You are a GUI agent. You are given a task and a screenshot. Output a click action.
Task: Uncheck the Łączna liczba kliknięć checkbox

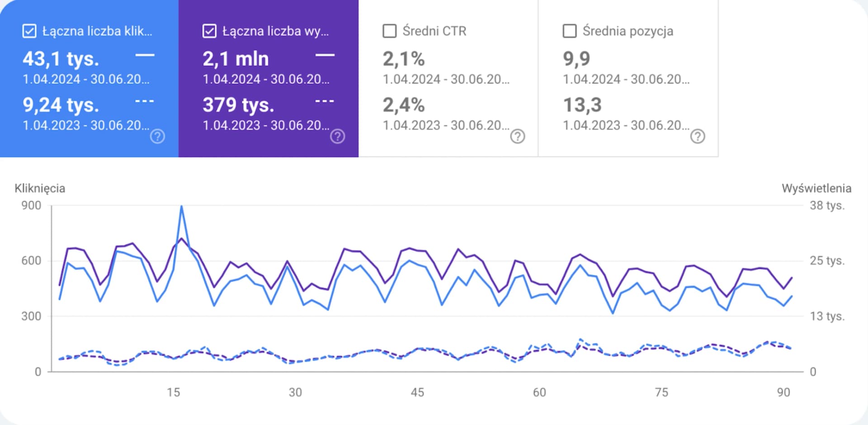[x=29, y=31]
